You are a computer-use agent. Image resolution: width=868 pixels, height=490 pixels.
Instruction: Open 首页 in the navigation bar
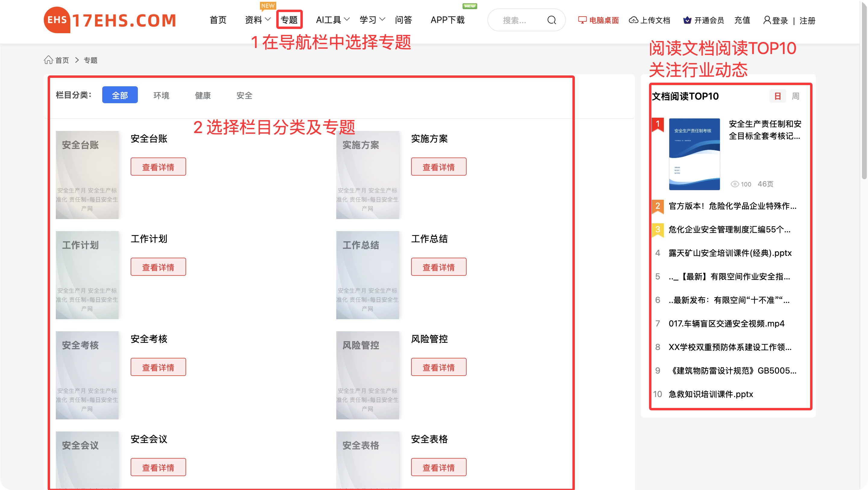coord(218,20)
